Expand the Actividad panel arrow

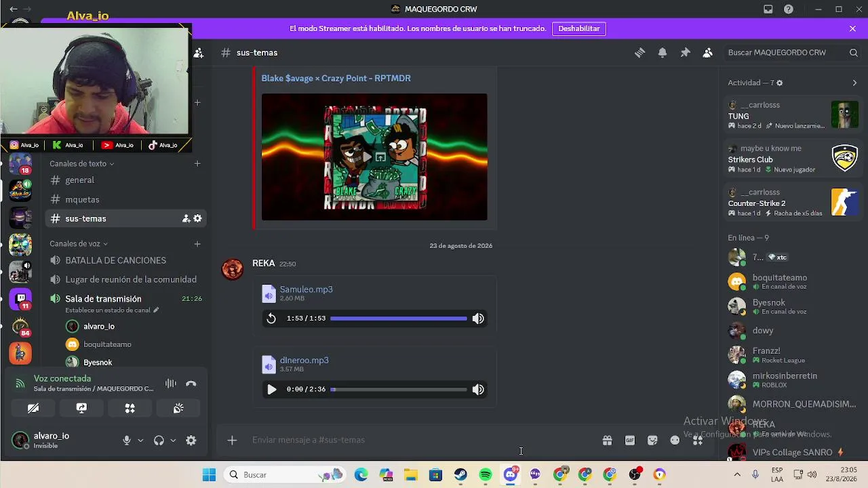[x=854, y=83]
